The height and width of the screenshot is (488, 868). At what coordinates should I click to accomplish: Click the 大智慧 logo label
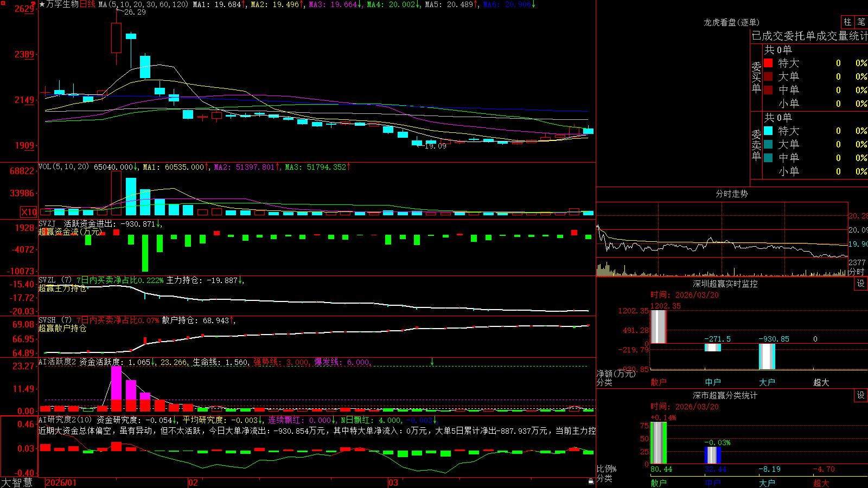click(17, 482)
